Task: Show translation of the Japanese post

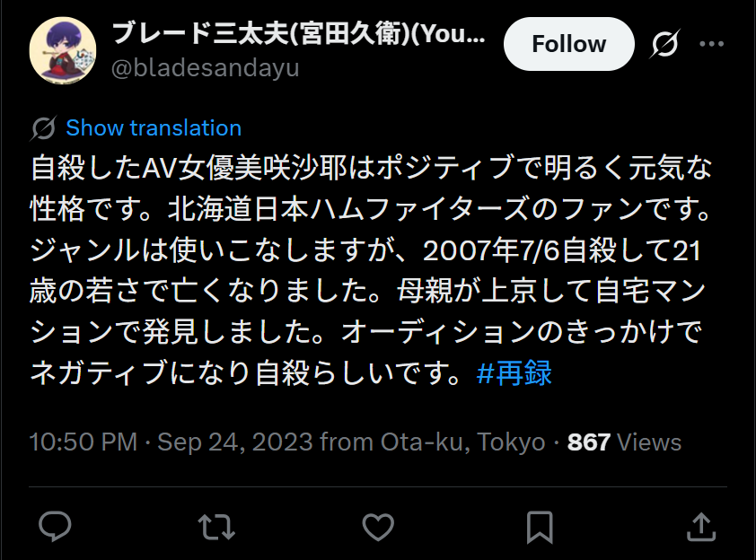Action: 154,127
